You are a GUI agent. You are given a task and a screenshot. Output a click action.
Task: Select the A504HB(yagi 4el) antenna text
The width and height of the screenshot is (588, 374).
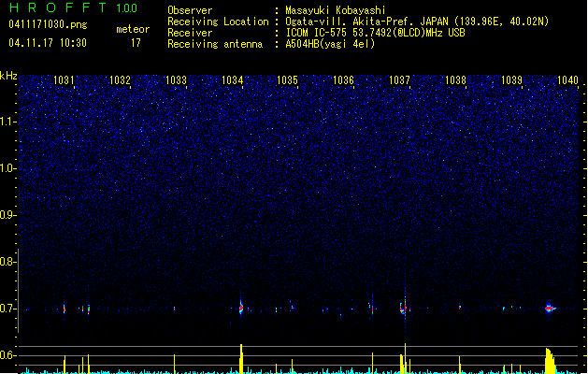pyautogui.click(x=330, y=44)
